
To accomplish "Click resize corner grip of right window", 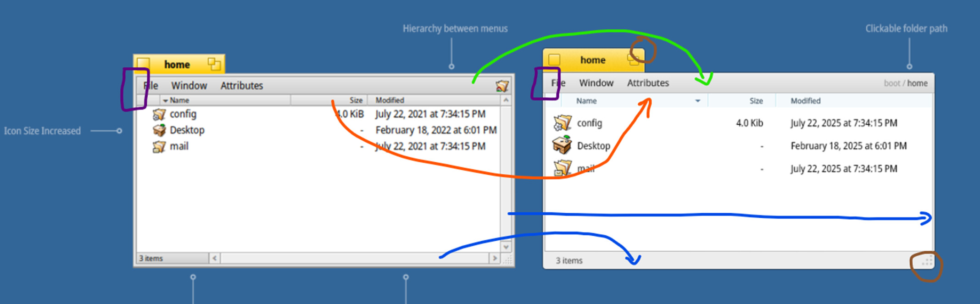I will 927,262.
